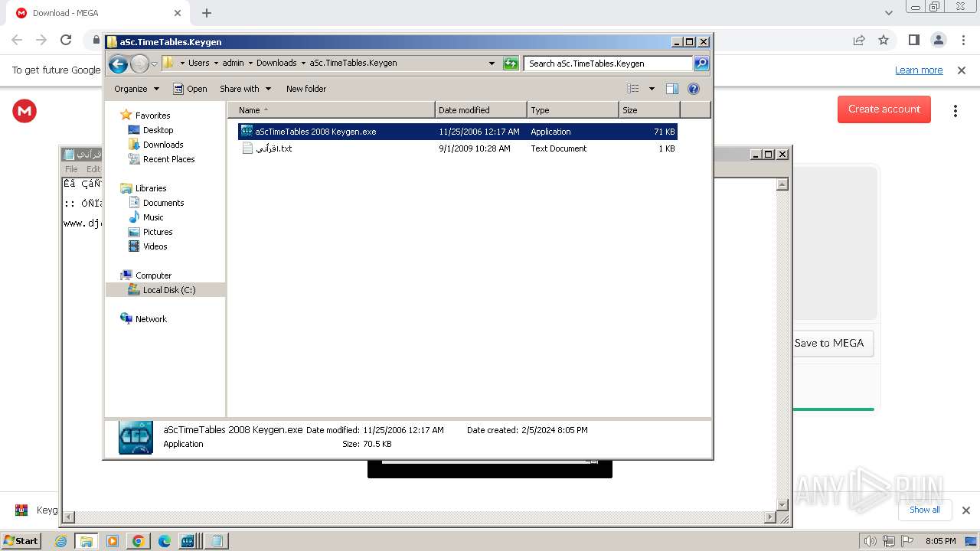
Task: Create a New folder
Action: point(306,89)
